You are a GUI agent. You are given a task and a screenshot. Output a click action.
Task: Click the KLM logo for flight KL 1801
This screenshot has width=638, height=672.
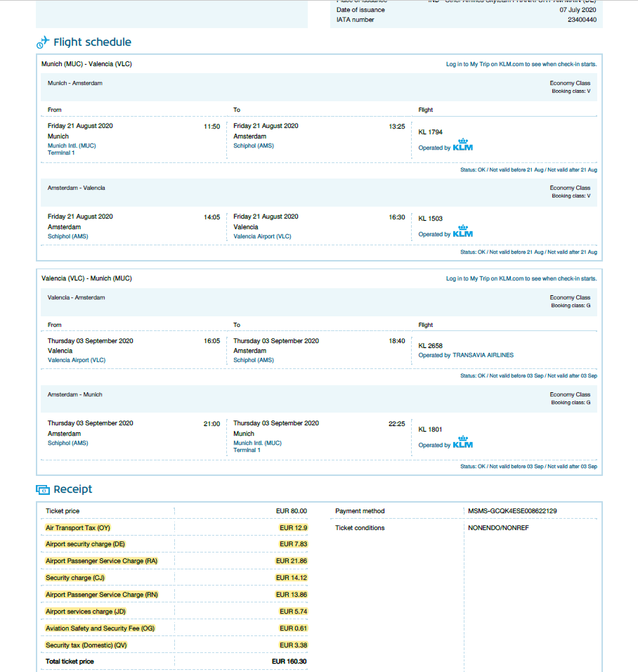tap(463, 442)
